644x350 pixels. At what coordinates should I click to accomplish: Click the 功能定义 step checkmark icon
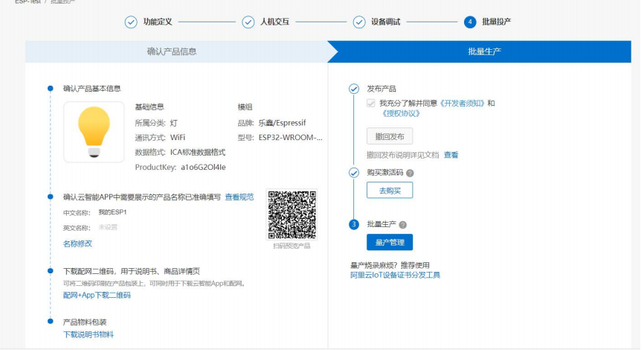tap(131, 22)
